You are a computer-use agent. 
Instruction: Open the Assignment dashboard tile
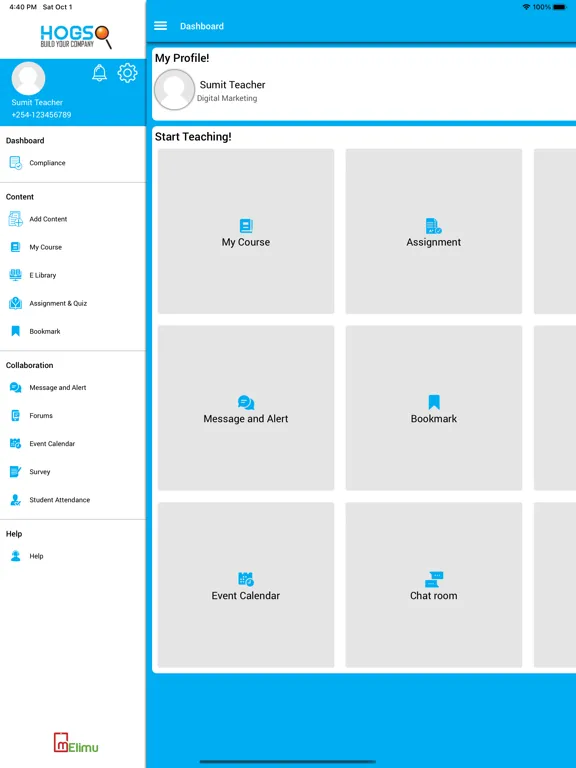coord(434,231)
